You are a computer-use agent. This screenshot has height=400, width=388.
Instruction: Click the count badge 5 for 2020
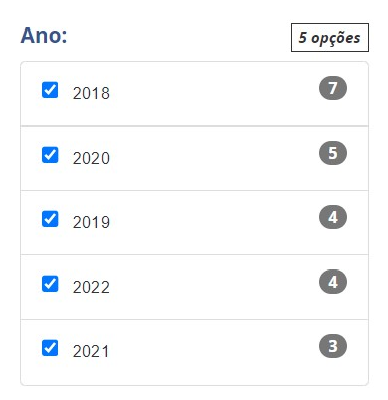333,153
